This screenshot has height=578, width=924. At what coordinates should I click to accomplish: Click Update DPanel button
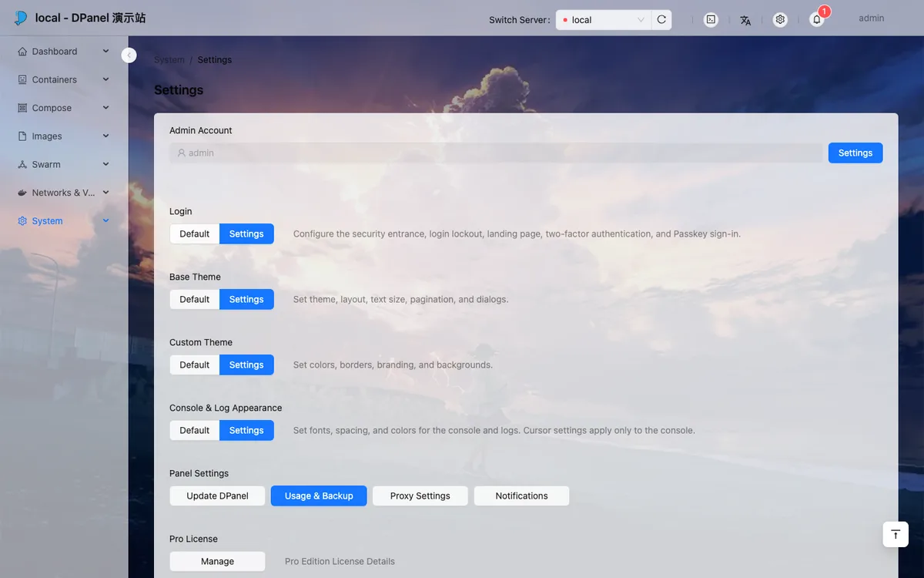coord(217,496)
